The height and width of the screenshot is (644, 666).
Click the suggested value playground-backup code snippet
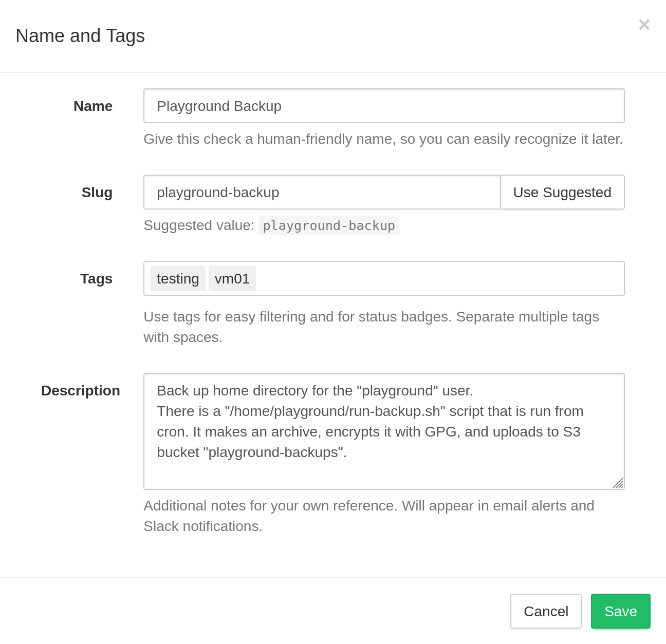329,225
